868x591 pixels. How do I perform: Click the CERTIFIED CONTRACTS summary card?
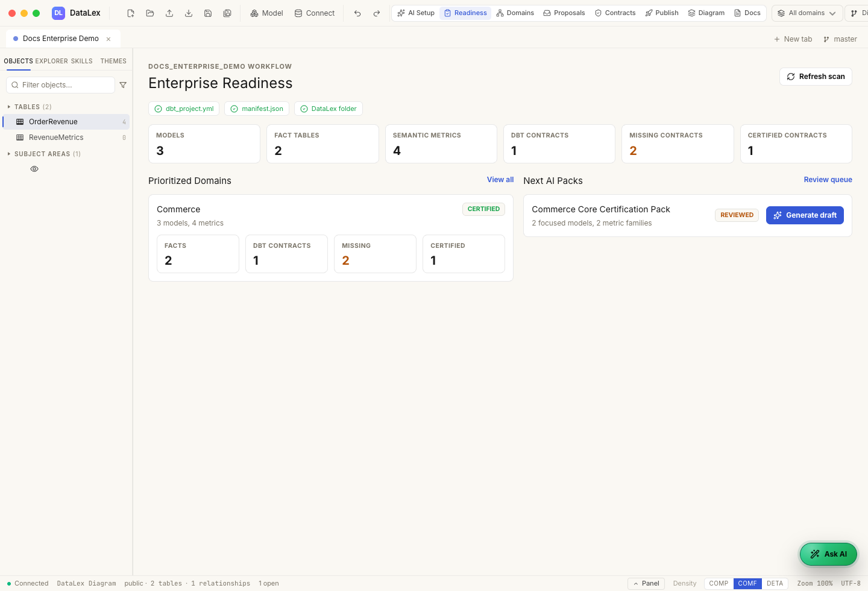coord(796,144)
